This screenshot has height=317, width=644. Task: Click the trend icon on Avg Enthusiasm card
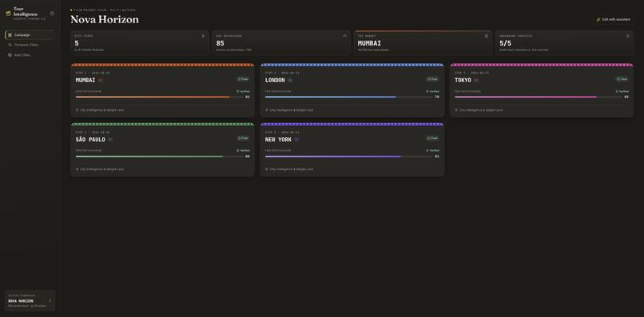(344, 36)
